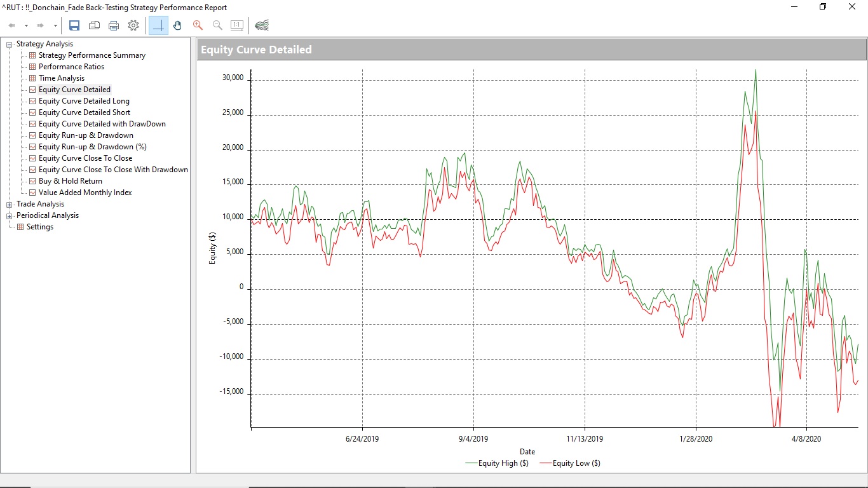Open the Time Analysis report
Screen dimensions: 868x488
coord(62,78)
